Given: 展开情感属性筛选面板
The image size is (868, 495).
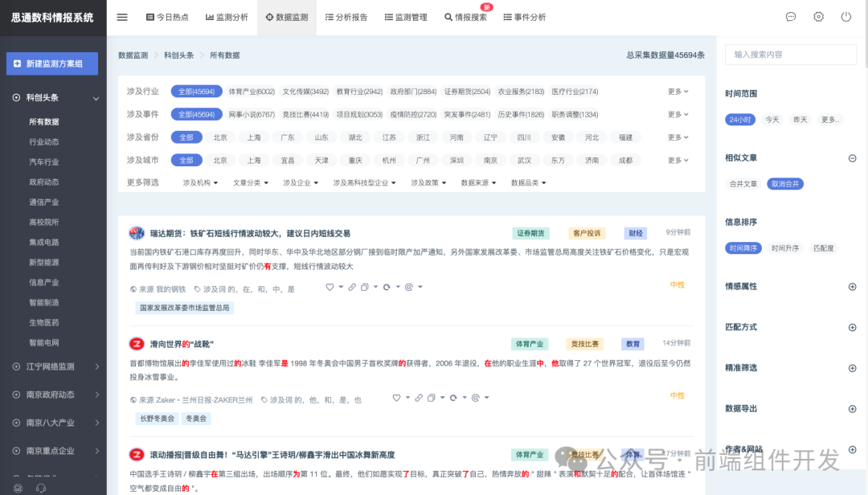Looking at the screenshot, I should coord(852,286).
